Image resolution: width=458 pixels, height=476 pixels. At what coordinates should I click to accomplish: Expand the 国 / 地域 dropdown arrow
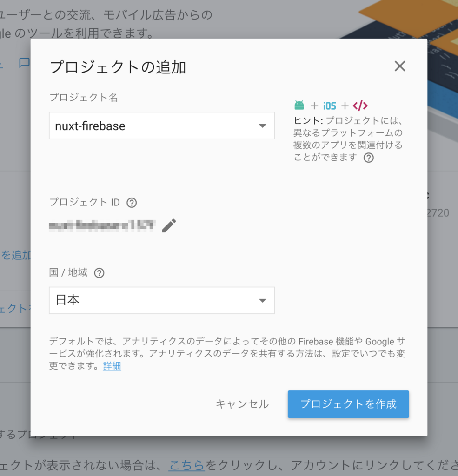[x=262, y=301]
